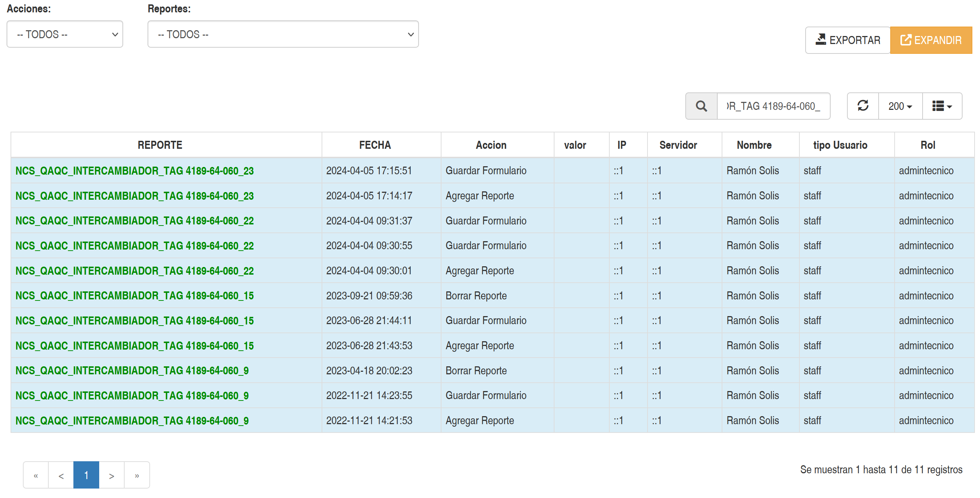Click the orange EXPANDIR button
Viewport: 980px width, 498px height.
click(x=931, y=40)
